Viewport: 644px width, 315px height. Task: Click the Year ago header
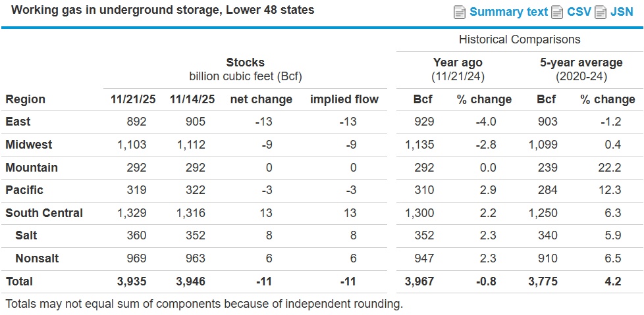(x=458, y=62)
